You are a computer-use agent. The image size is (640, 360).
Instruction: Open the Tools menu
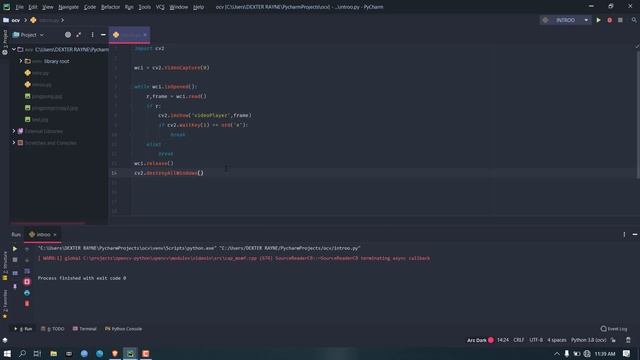click(x=144, y=7)
